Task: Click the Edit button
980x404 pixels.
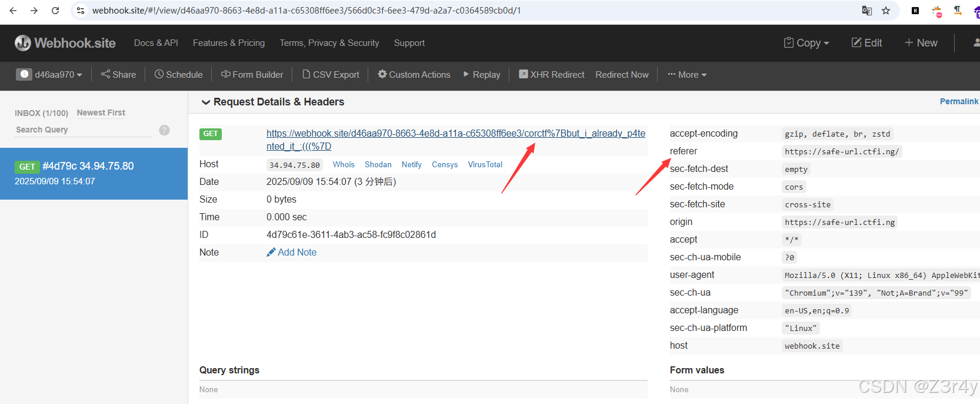Action: coord(867,43)
